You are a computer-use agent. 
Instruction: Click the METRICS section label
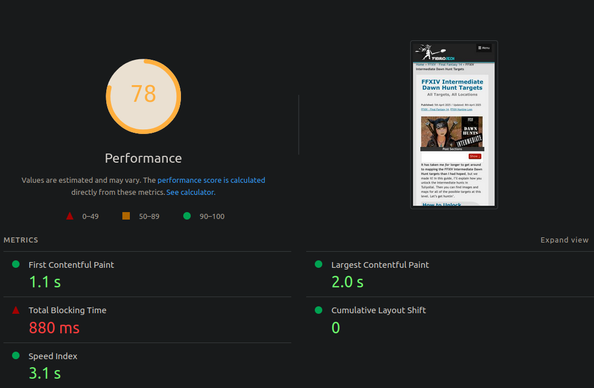pyautogui.click(x=21, y=240)
